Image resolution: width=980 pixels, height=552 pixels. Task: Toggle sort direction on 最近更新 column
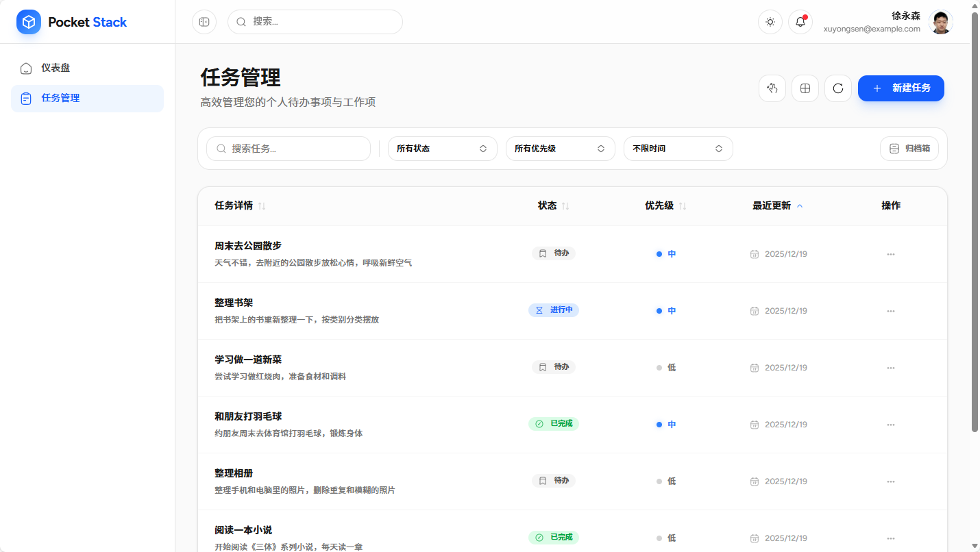pyautogui.click(x=799, y=205)
